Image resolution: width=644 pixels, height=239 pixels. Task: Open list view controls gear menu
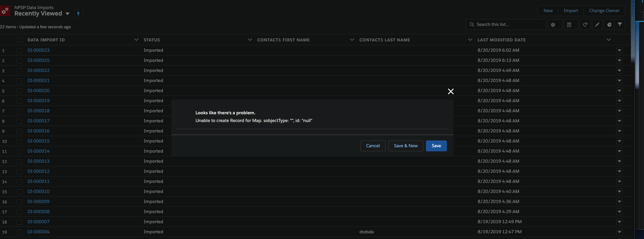point(555,25)
